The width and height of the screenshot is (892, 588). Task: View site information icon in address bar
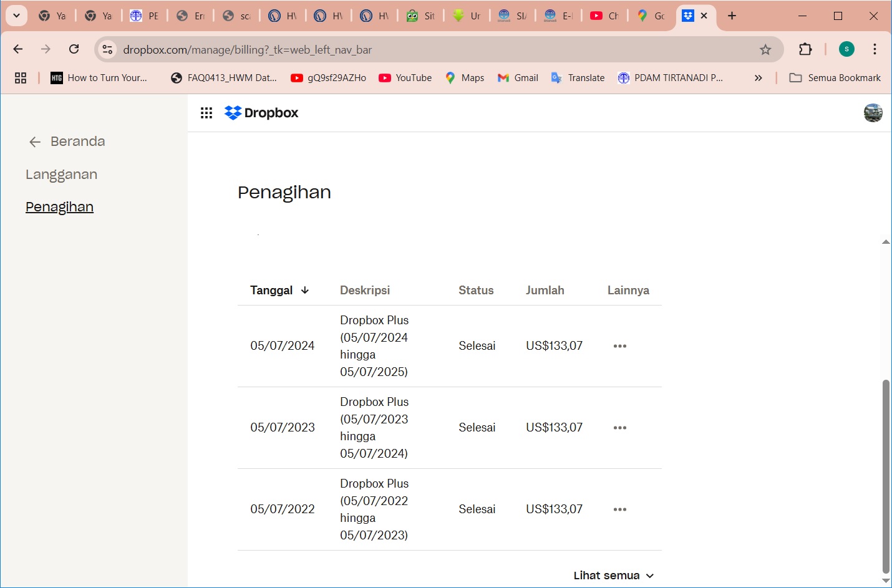[x=107, y=49]
